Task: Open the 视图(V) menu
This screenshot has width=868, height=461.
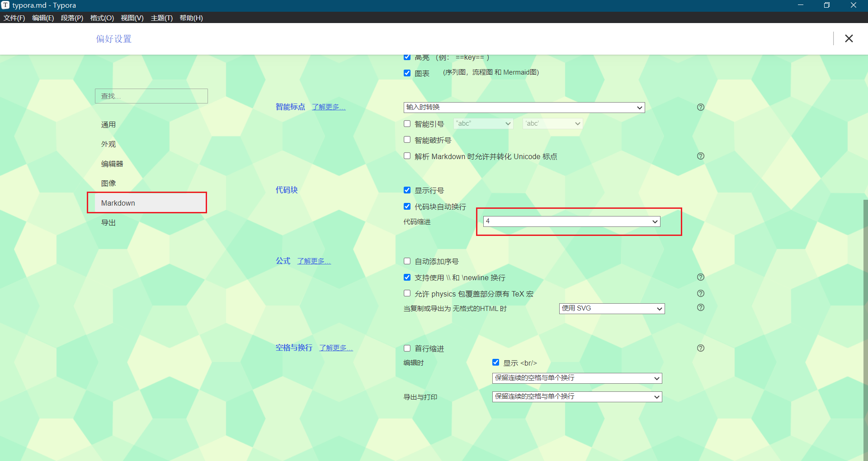Action: (x=132, y=18)
